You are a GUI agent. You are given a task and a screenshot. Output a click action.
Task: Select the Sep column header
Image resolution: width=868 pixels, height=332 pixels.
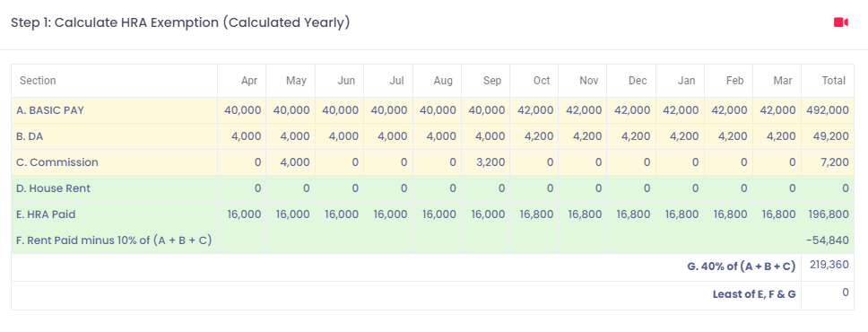(492, 81)
